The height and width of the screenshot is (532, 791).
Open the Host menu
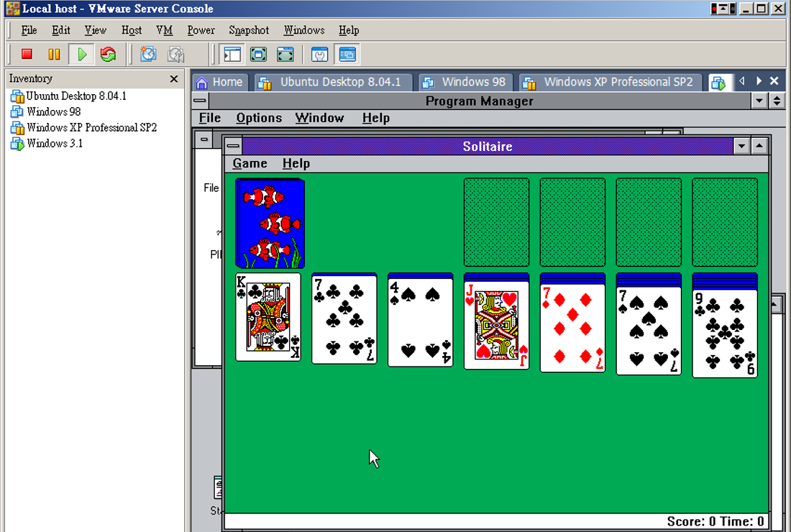point(131,30)
